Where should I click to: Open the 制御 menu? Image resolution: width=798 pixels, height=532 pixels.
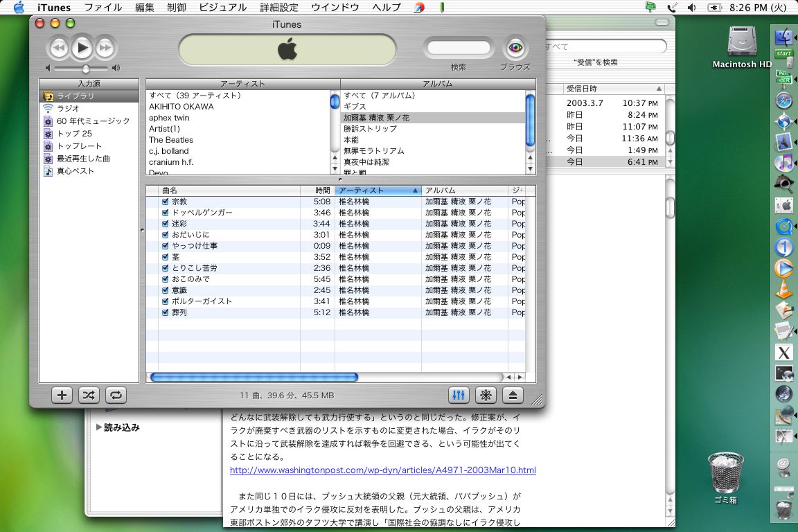click(177, 8)
